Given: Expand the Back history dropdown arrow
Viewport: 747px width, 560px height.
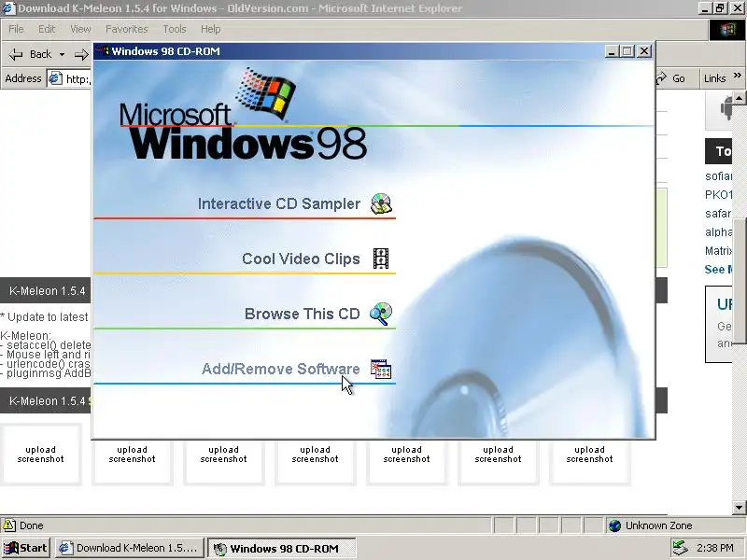Looking at the screenshot, I should tap(62, 55).
